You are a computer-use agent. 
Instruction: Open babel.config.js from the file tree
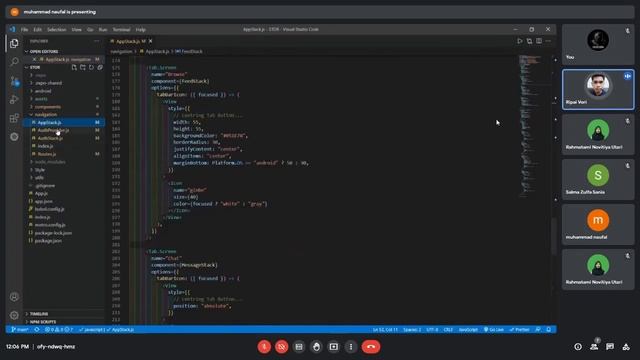(64, 209)
